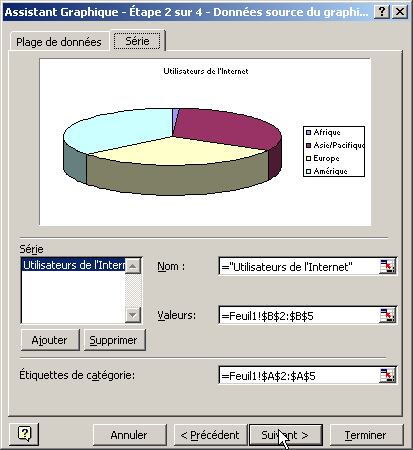
Task: Open the Office Assistant help icon
Action: pos(24,434)
